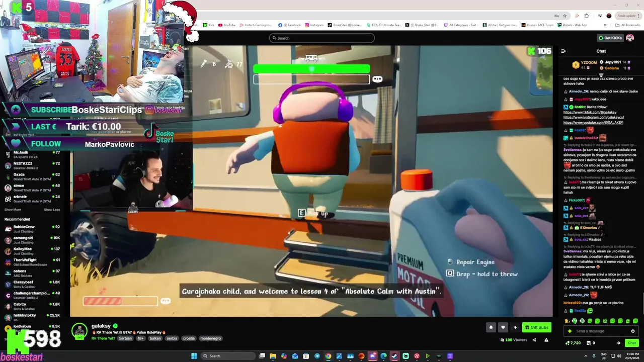Expand the system tray hidden icons arrow
Screen dimensions: 644x362
[x=586, y=356]
